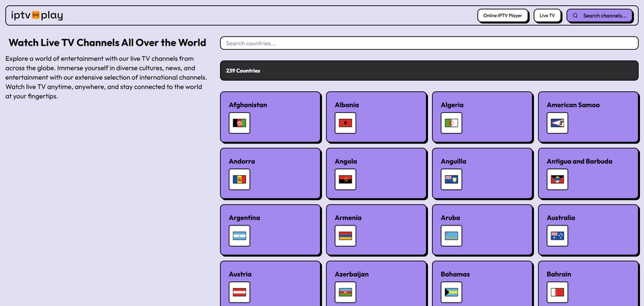Viewport: 644px width, 306px height.
Task: Click the American Samoa country name
Action: tap(573, 105)
